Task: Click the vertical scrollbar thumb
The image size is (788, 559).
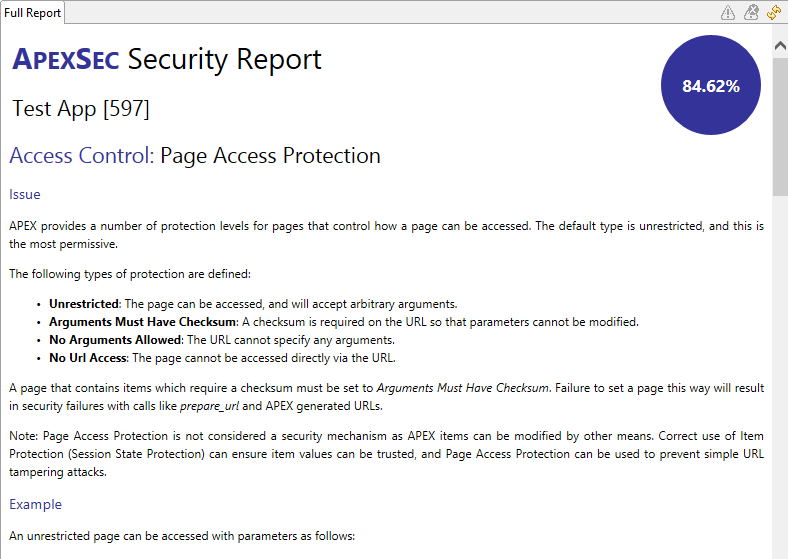Action: (780, 125)
